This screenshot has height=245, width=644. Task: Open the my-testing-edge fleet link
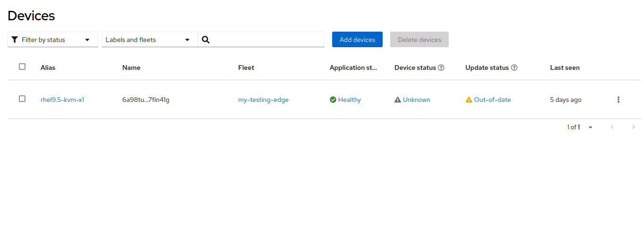263,100
